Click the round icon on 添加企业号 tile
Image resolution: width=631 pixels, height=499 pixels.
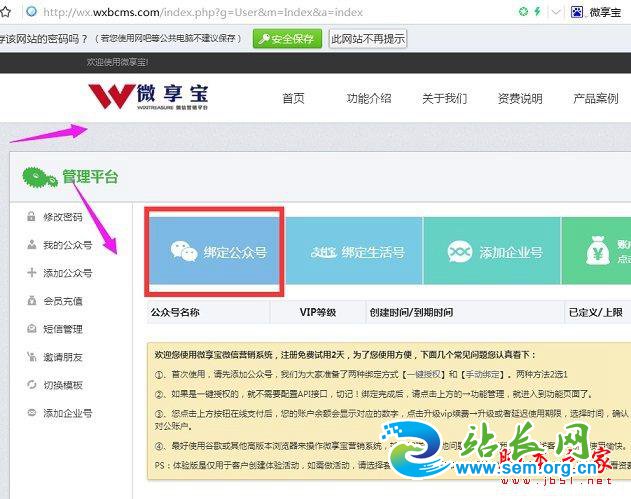pos(460,252)
